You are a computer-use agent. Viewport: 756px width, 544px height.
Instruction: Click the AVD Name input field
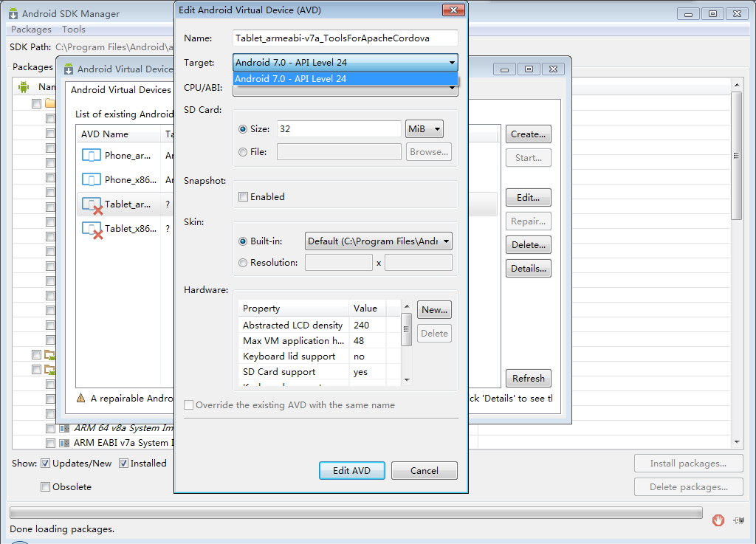click(346, 38)
